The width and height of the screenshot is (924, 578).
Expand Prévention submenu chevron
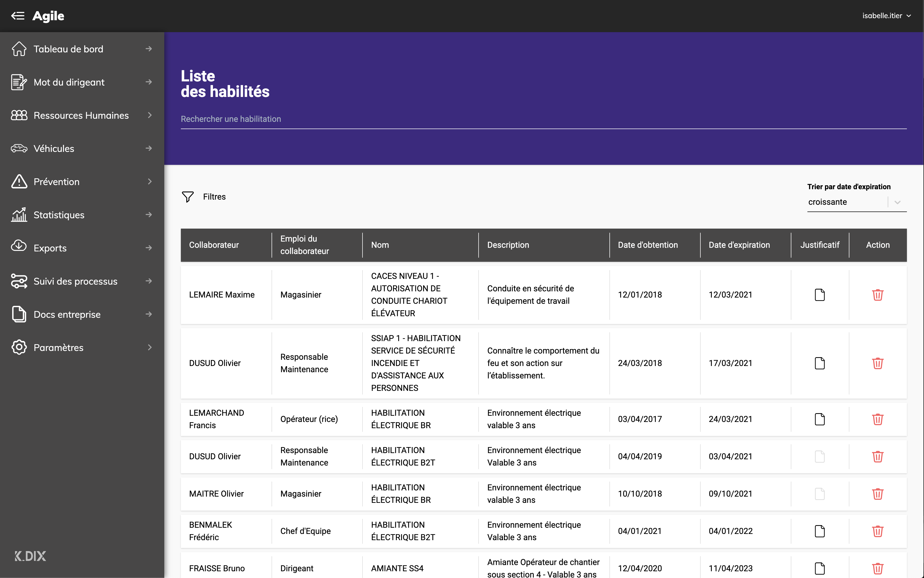click(x=150, y=182)
